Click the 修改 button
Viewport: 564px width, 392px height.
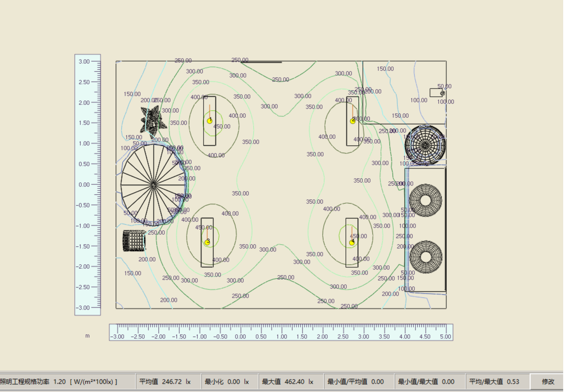pyautogui.click(x=547, y=381)
